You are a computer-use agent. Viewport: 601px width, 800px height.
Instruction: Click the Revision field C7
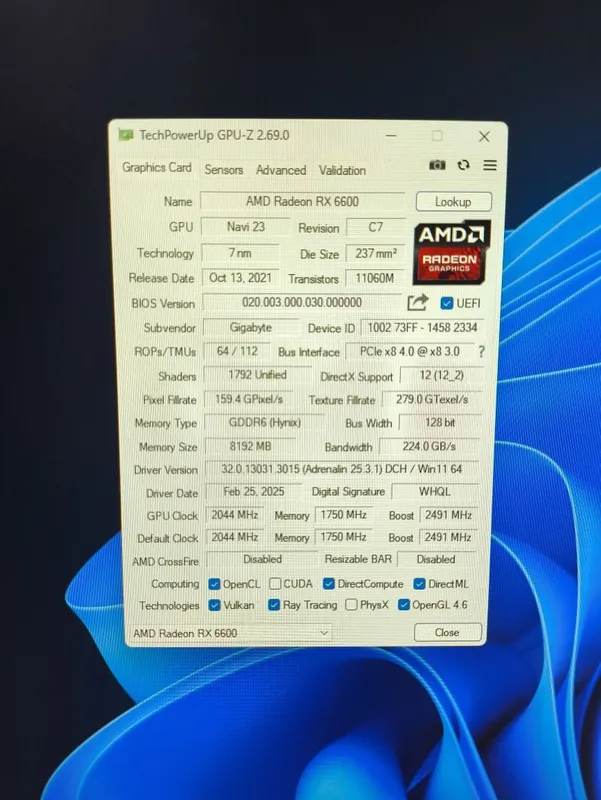(x=375, y=227)
